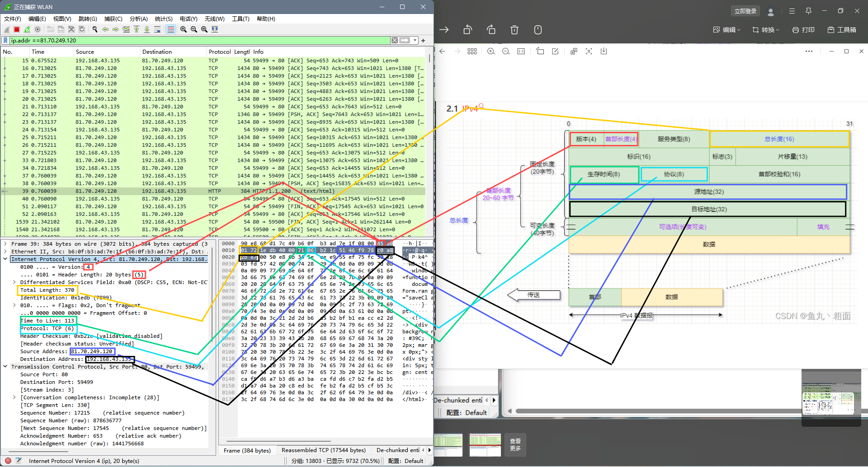Image resolution: width=868 pixels, height=467 pixels.
Task: Expand Ethernet II tree node
Action: click(x=5, y=252)
